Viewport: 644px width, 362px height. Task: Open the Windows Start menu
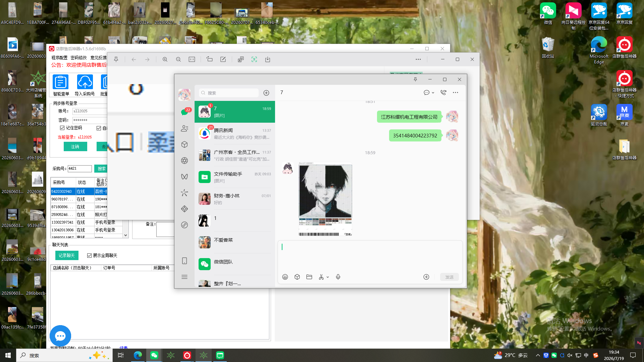coord(8,355)
